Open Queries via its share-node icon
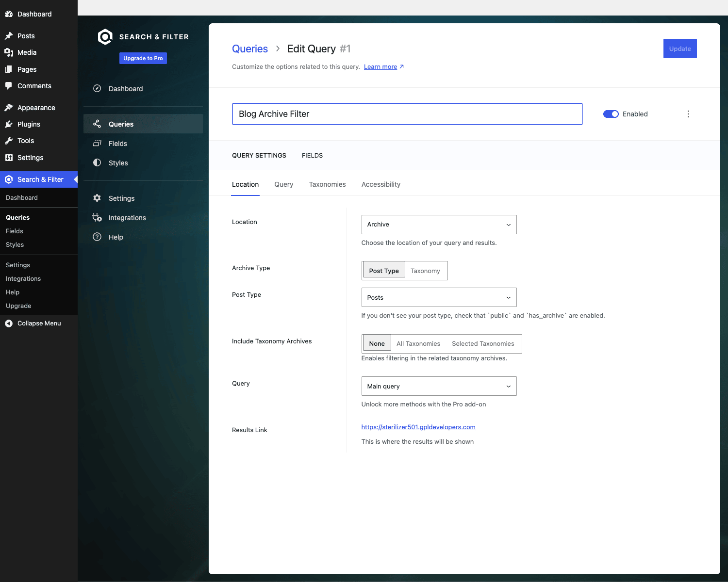Image resolution: width=728 pixels, height=582 pixels. (x=97, y=124)
